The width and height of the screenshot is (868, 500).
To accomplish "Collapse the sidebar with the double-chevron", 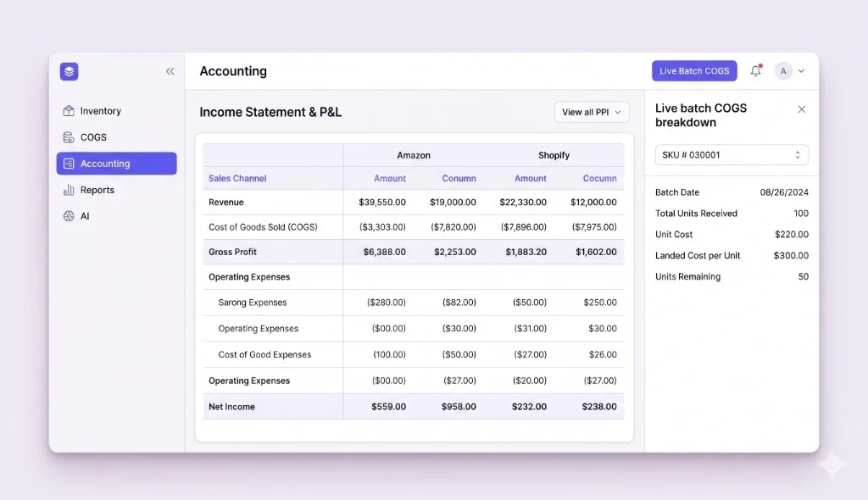I will 170,71.
